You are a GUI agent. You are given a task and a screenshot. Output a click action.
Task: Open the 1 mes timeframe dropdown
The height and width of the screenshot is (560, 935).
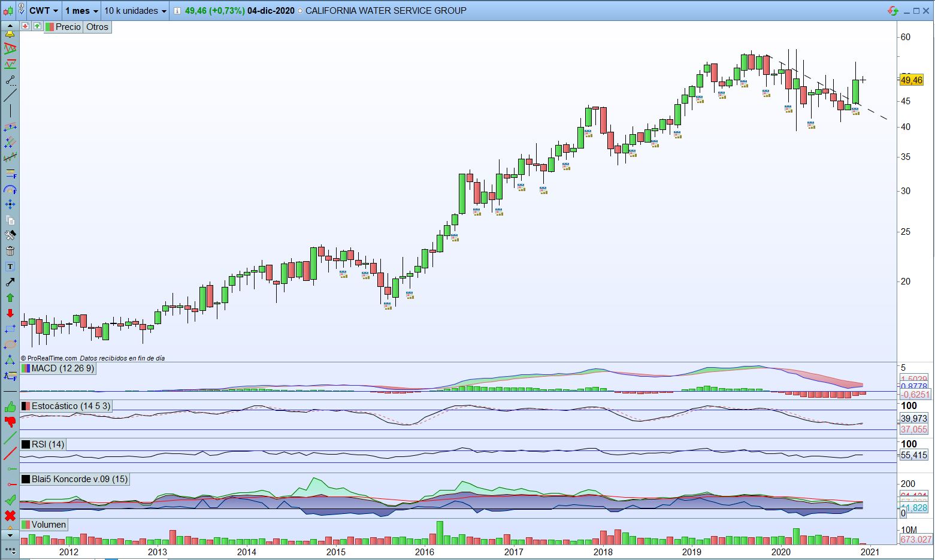point(82,11)
